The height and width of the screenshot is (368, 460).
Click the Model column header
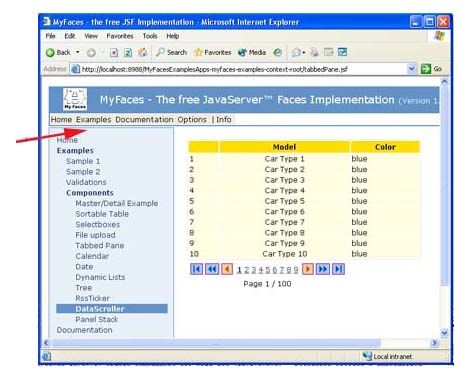284,147
